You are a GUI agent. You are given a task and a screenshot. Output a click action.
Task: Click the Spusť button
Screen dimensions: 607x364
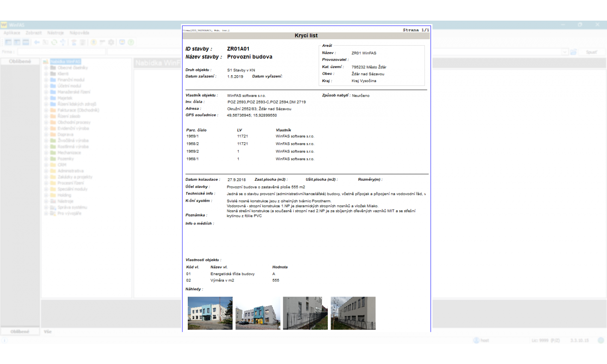(x=591, y=52)
